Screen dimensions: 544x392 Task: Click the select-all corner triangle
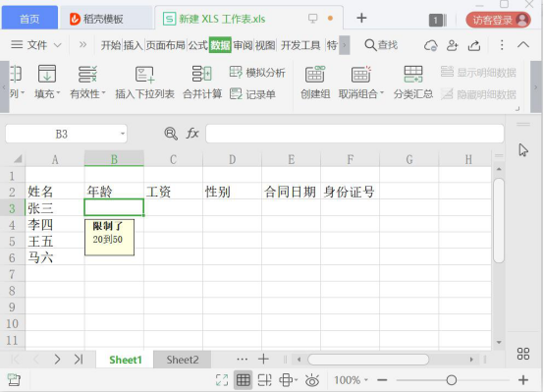pos(17,159)
